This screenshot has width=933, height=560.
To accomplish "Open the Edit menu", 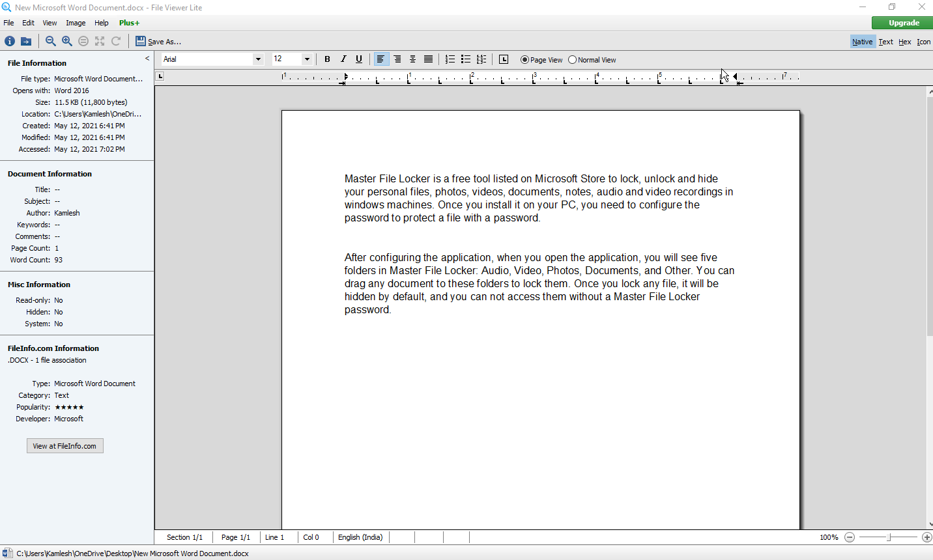I will [28, 23].
